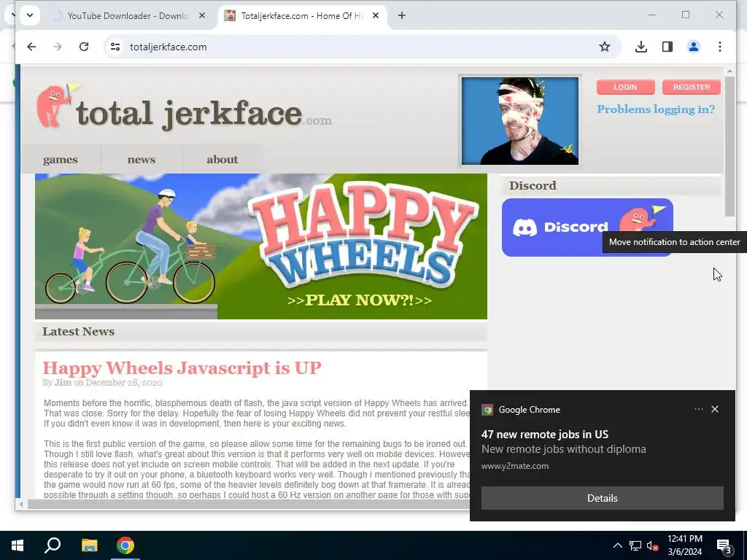Open the about menu item

coord(222,160)
